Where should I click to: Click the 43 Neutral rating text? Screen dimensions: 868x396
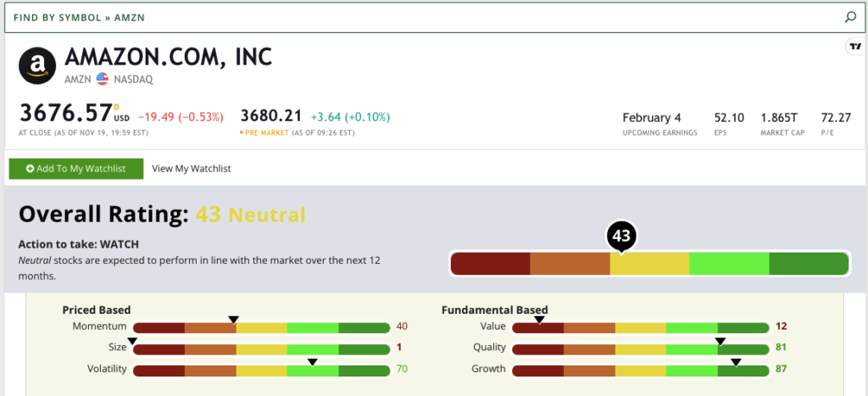point(250,215)
